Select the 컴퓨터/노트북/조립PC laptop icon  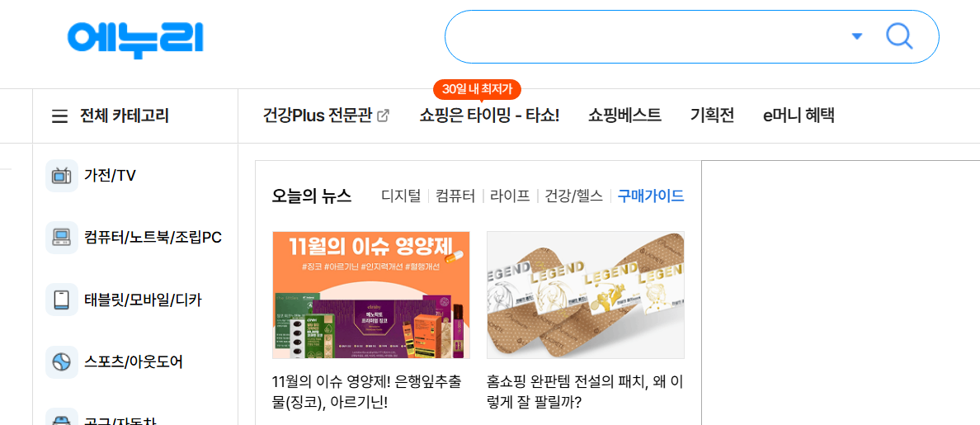[x=62, y=238]
